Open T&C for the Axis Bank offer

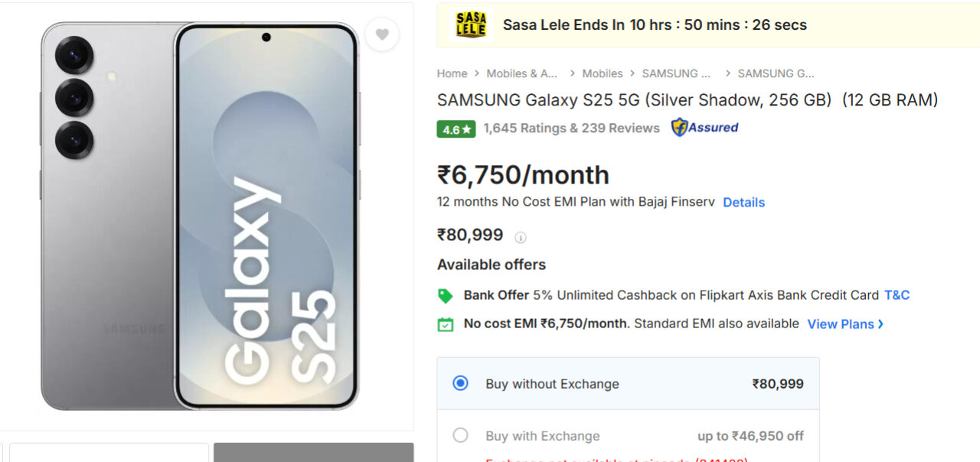pyautogui.click(x=897, y=295)
